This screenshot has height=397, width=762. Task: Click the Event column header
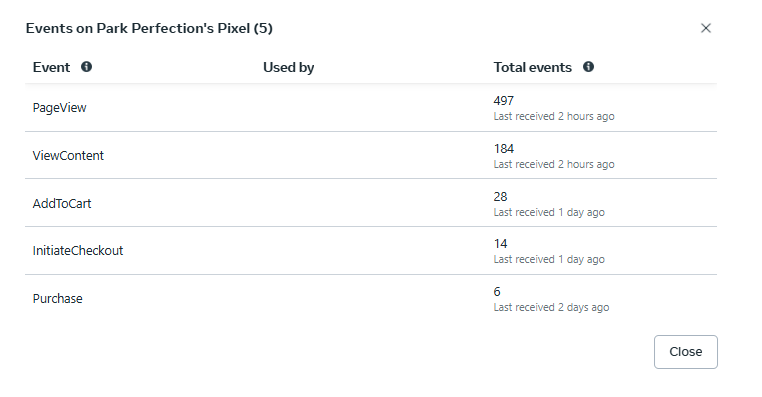(x=52, y=67)
